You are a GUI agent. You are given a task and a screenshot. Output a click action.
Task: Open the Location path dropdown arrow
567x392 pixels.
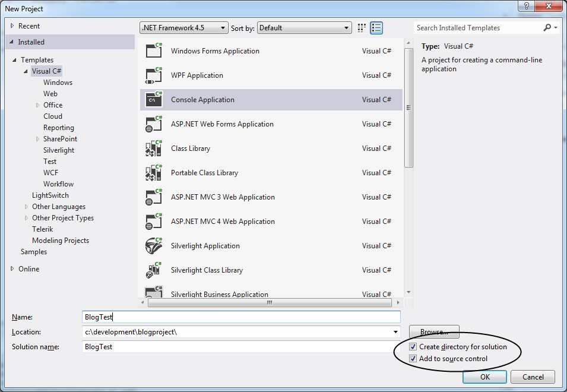[395, 332]
